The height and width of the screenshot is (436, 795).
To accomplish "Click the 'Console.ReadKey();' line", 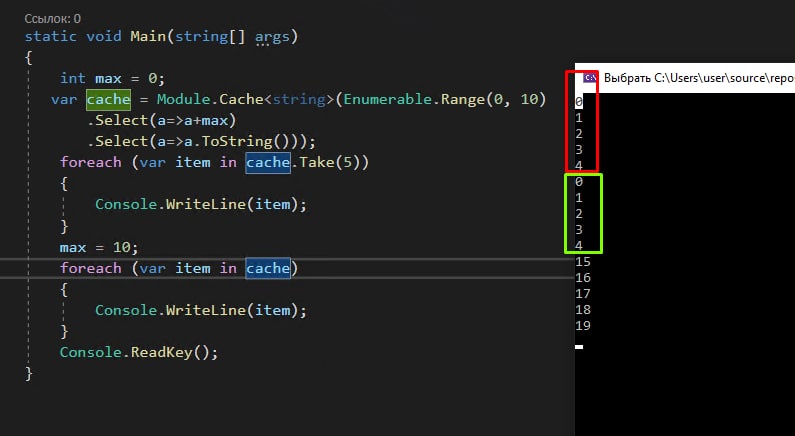I will [139, 352].
